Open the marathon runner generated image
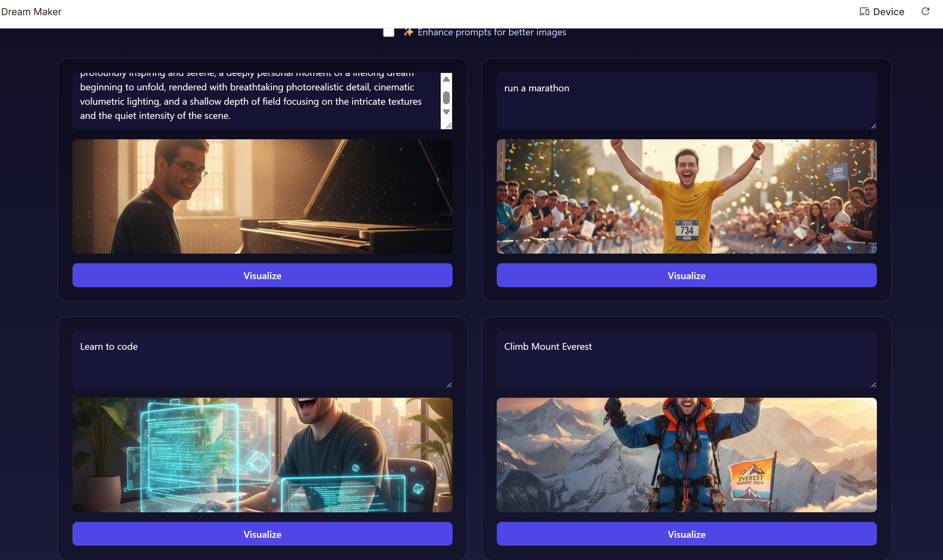The width and height of the screenshot is (943, 560). pos(686,196)
